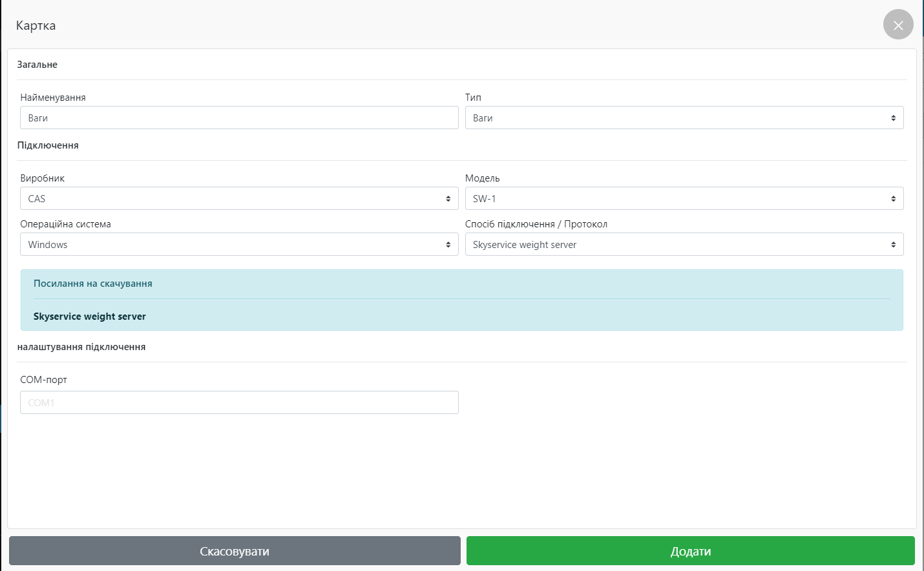The height and width of the screenshot is (571, 924).
Task: Open the Skyservice weight server download link
Action: click(90, 317)
